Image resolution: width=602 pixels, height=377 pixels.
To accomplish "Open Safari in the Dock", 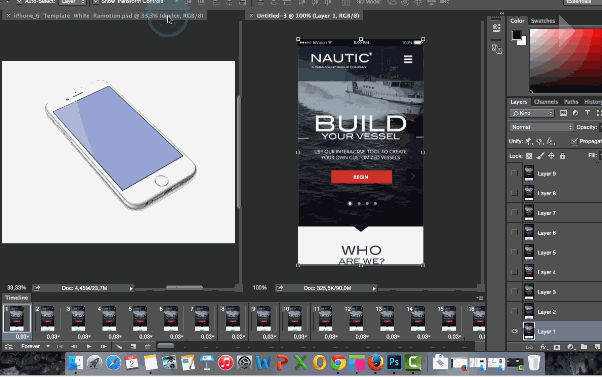I will tap(113, 362).
